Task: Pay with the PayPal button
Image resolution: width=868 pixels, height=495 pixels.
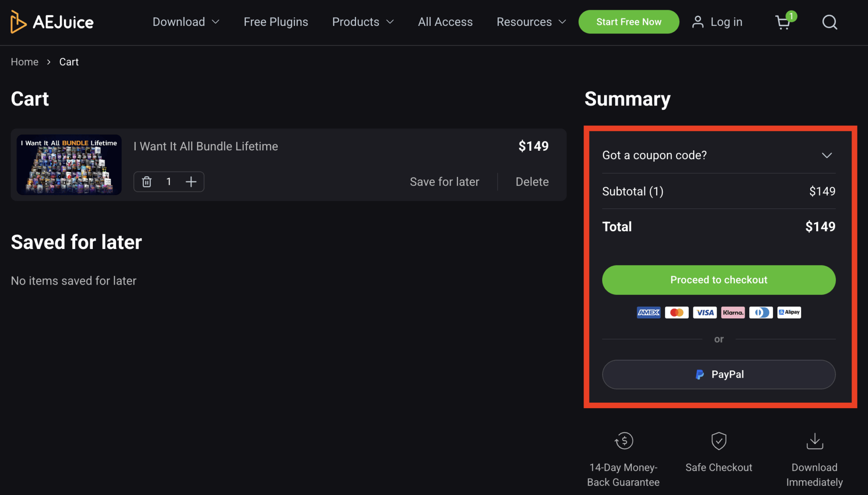Action: (x=718, y=374)
